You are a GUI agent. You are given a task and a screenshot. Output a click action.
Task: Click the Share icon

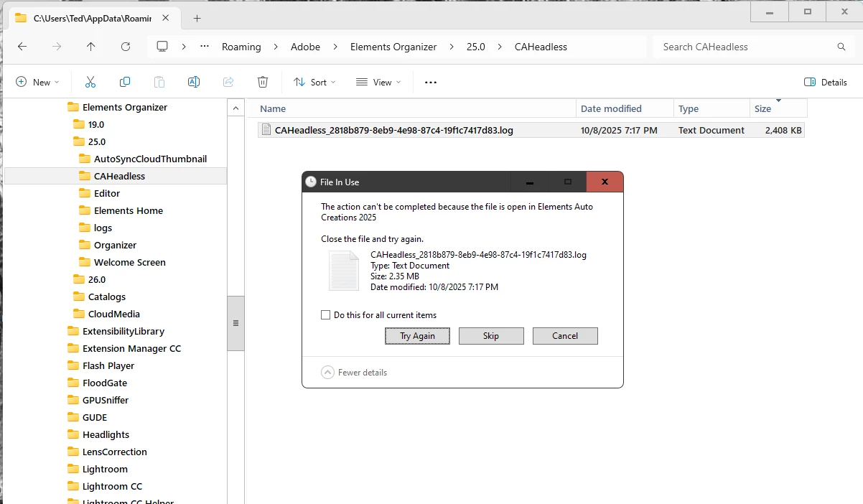[x=228, y=82]
